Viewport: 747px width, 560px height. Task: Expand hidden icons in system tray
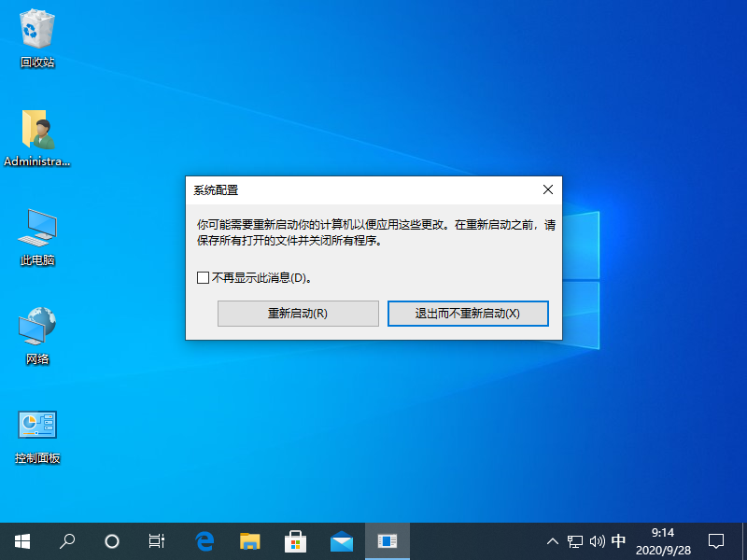553,541
